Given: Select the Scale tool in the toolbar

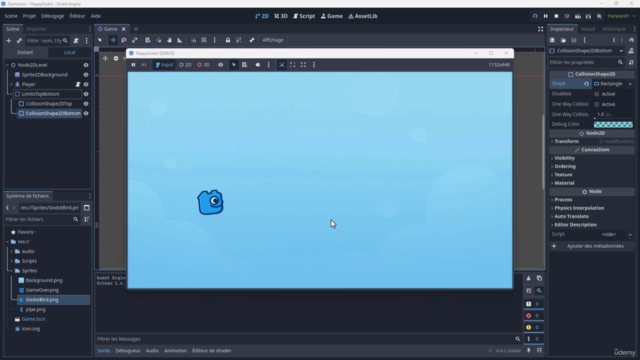Looking at the screenshot, I should click(134, 40).
